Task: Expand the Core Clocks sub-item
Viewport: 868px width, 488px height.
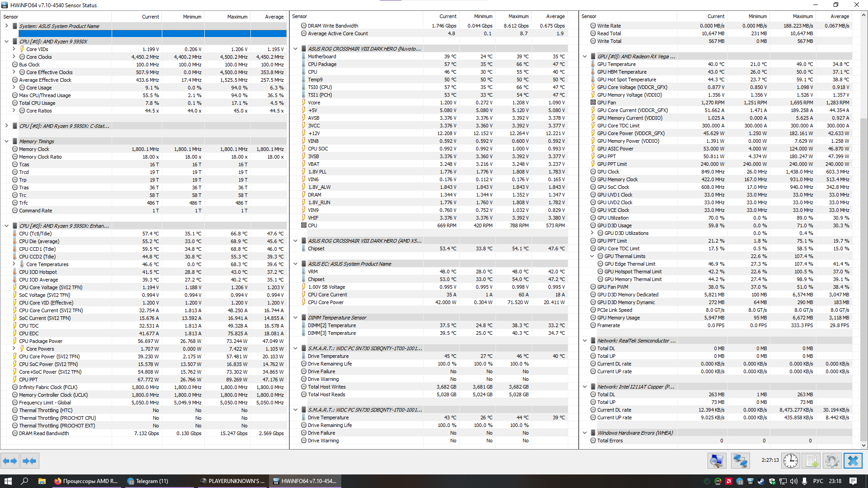Action: [x=14, y=57]
